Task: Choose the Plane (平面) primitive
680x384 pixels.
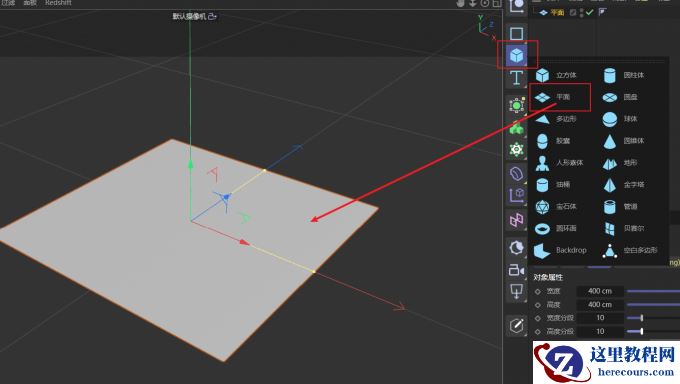Action: (553, 97)
